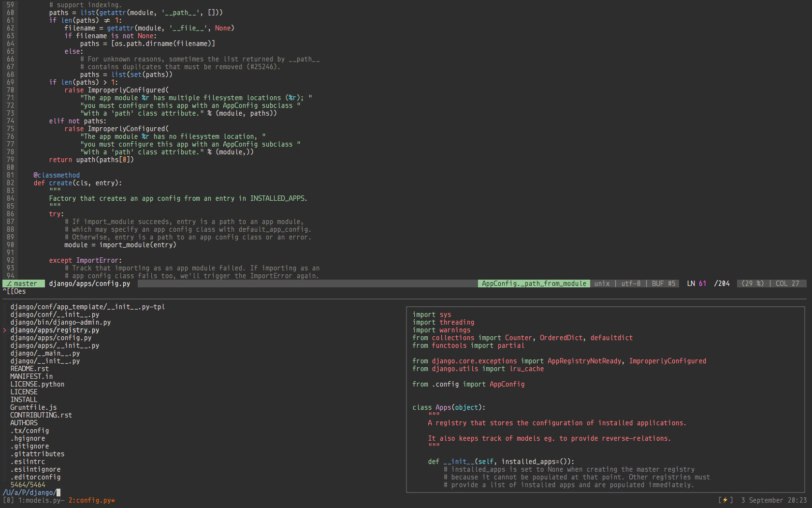Click 'import threading' in preview pane
The width and height of the screenshot is (812, 508).
(443, 322)
